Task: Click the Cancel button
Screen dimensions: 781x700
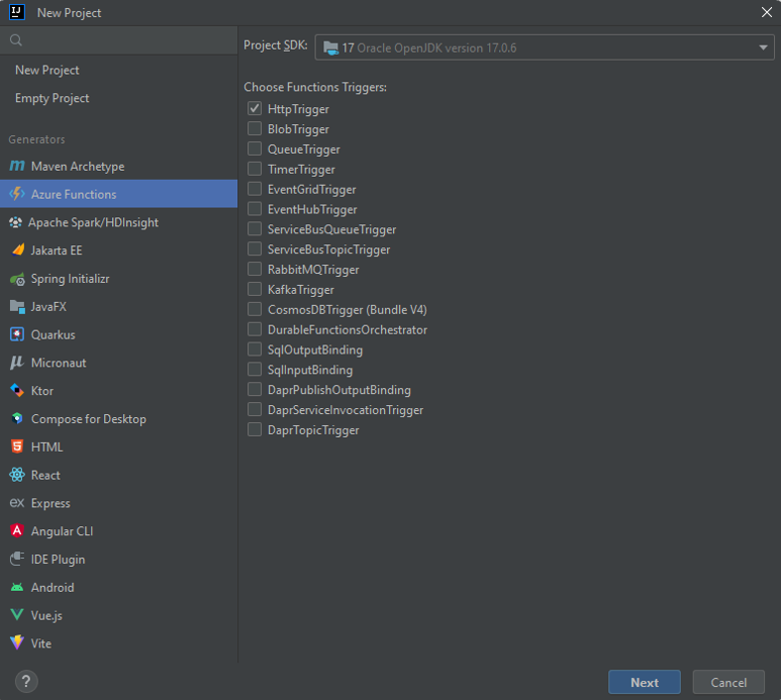Action: coord(728,682)
